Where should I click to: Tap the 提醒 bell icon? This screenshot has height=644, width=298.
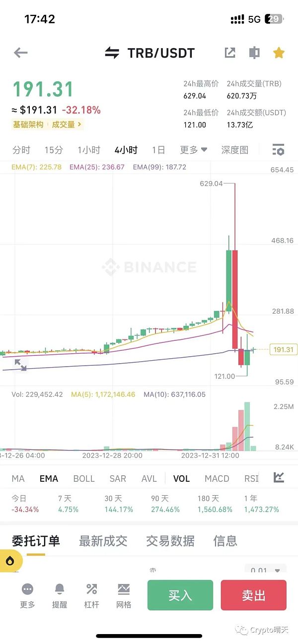[x=60, y=594]
